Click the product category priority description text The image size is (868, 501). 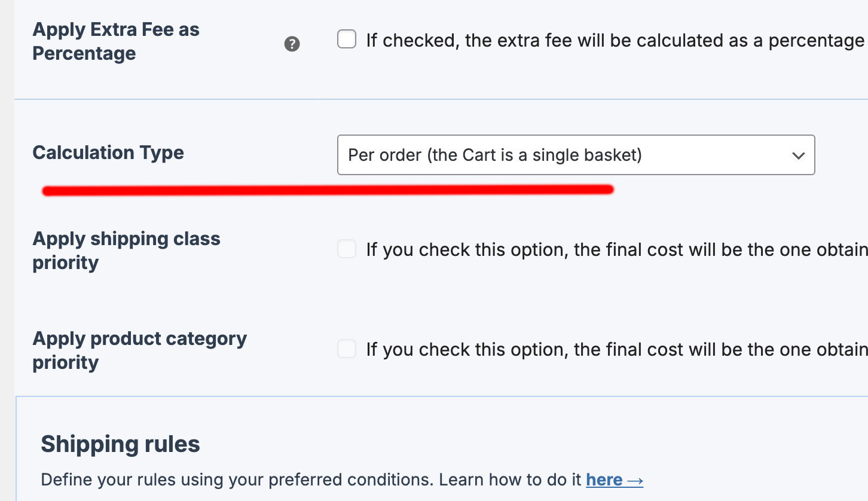[616, 349]
